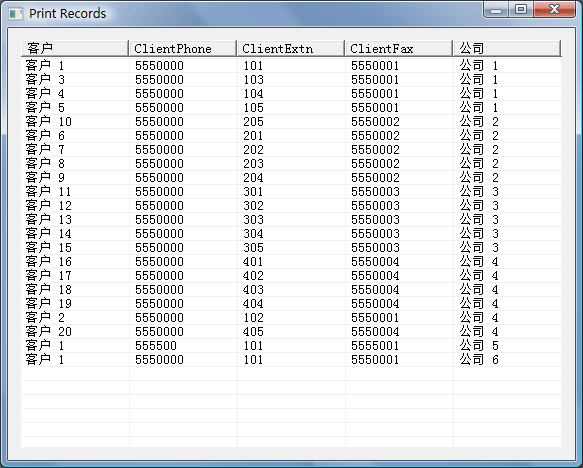Click the Print Records window icon
Image resolution: width=583 pixels, height=468 pixels.
[16, 14]
